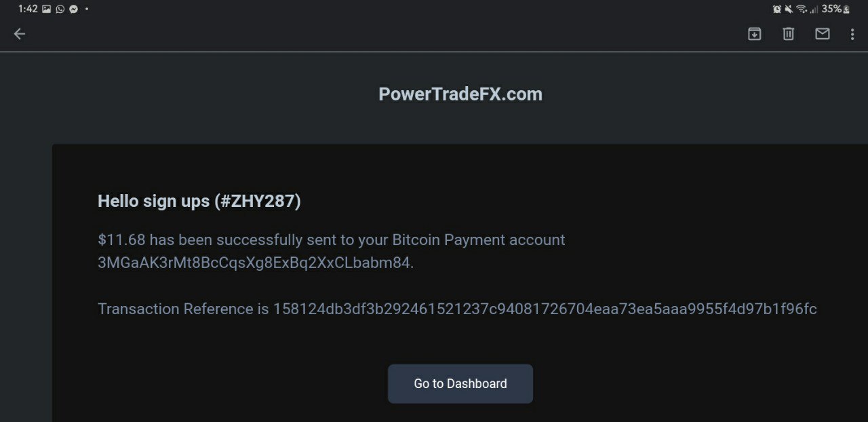Tap the 35% battery percentage
This screenshot has width=868, height=422.
tap(831, 9)
